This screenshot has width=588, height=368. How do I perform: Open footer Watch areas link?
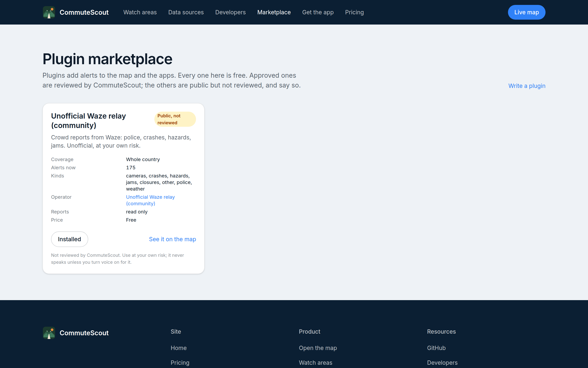[315, 362]
